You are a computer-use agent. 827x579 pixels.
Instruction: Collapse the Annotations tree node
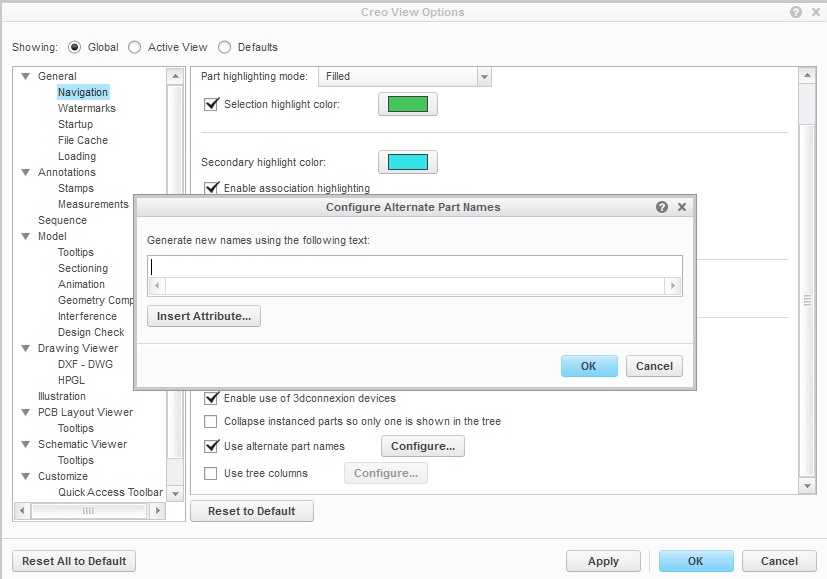pyautogui.click(x=25, y=172)
